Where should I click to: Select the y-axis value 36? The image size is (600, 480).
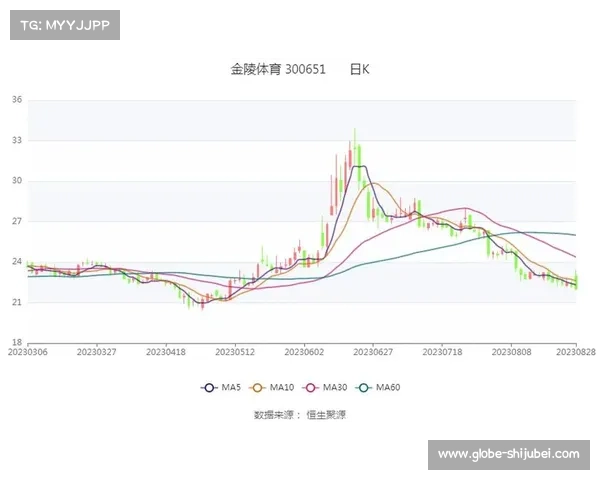tap(17, 100)
